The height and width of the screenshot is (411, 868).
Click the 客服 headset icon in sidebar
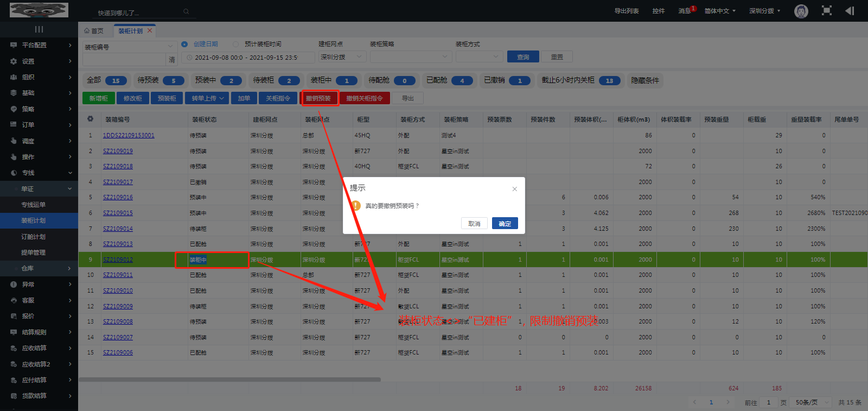point(14,300)
